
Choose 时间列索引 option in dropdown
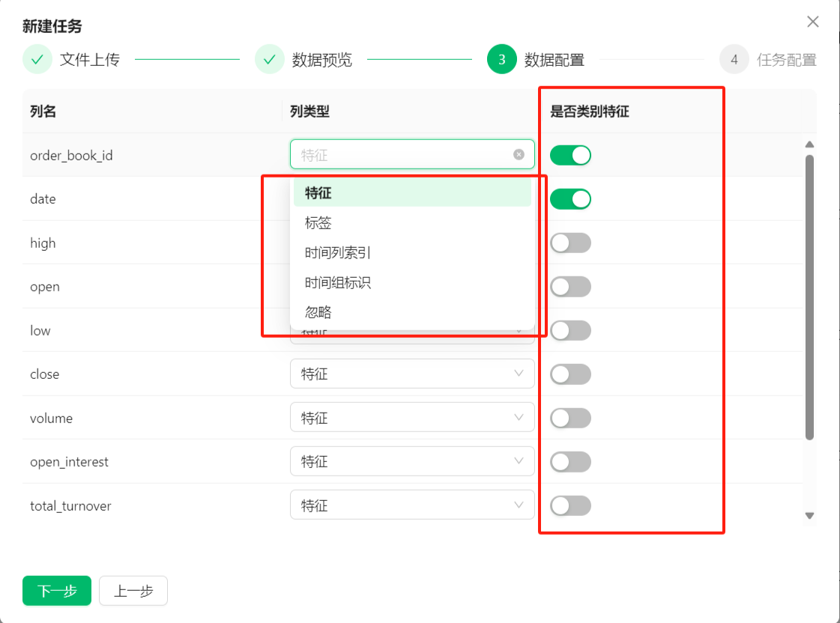[x=338, y=253]
